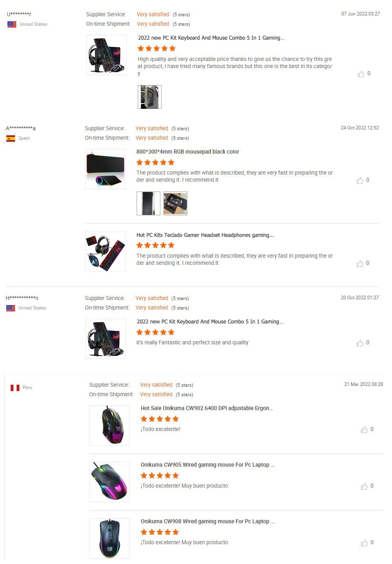Open second mousepad review photo showing desk
The width and height of the screenshot is (392, 564).
pos(175,203)
